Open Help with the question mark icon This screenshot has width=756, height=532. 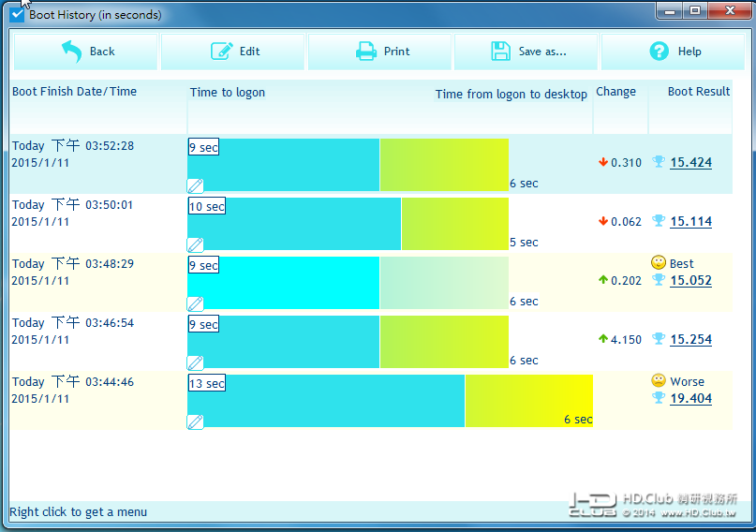[x=659, y=52]
